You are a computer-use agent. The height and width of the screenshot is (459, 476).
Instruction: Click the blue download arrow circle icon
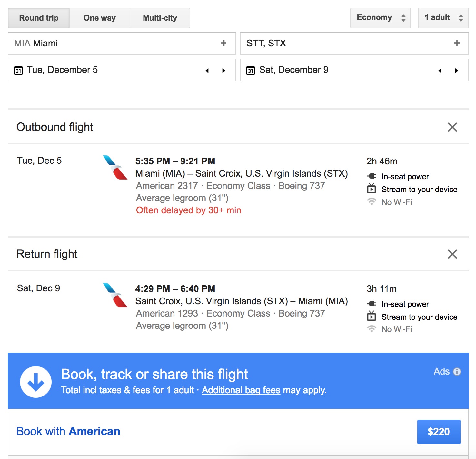36,382
